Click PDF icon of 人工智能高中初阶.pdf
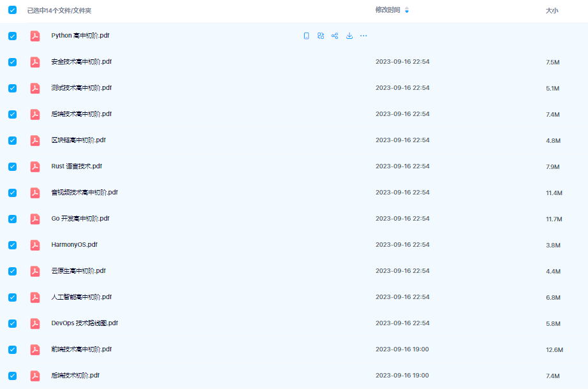Image resolution: width=588 pixels, height=389 pixels. pos(35,297)
